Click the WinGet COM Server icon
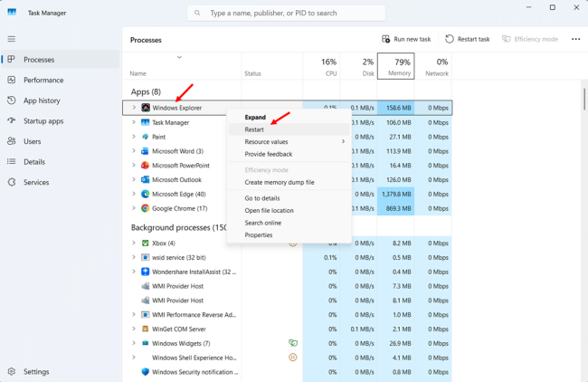Viewport: 588px width, 382px height. tap(145, 329)
